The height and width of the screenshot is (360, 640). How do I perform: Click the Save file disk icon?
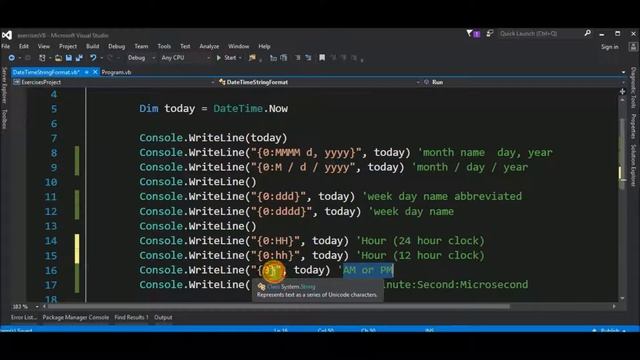[69, 58]
